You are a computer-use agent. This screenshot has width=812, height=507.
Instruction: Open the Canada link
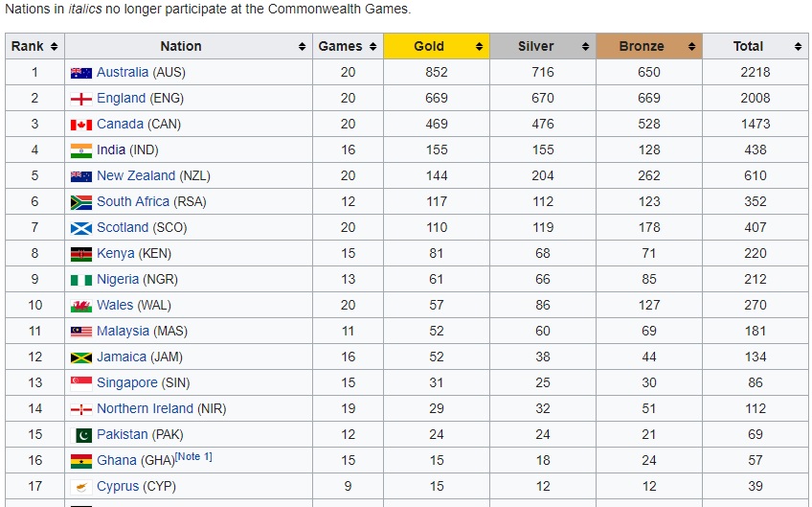[120, 124]
